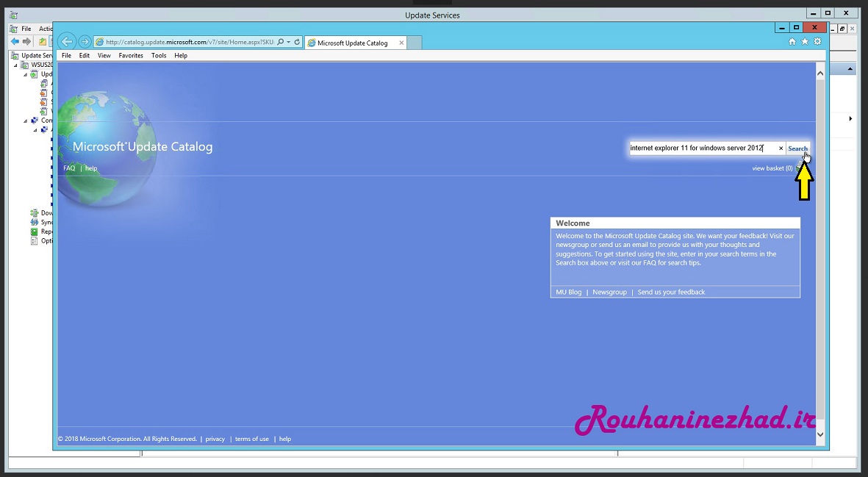
Task: Go forward in Internet Explorer
Action: [x=85, y=41]
